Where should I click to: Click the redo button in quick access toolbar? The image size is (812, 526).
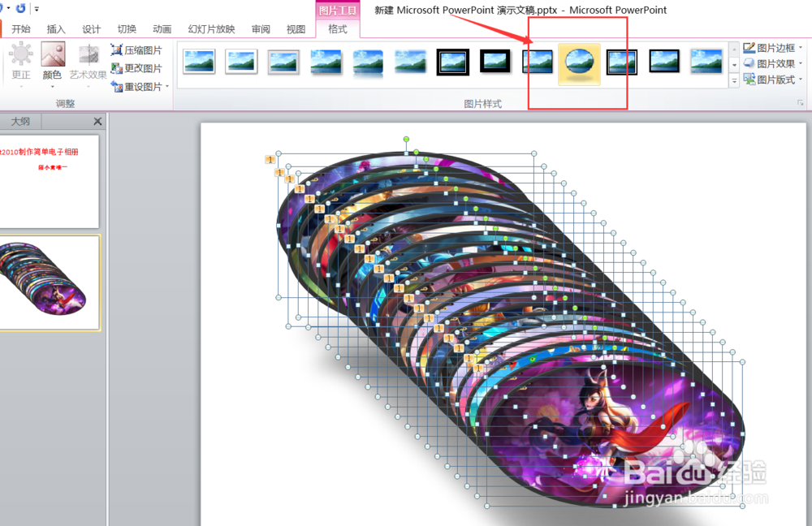click(21, 8)
